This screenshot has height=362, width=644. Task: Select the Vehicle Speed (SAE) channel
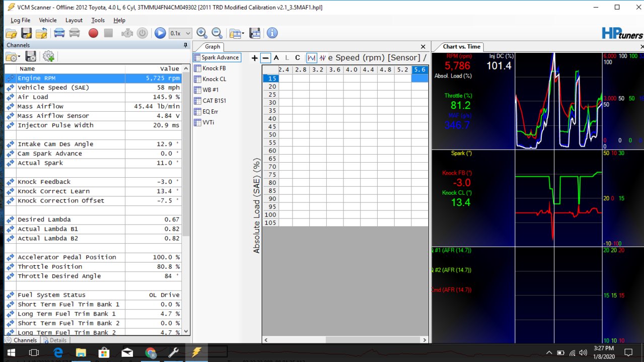click(93, 88)
